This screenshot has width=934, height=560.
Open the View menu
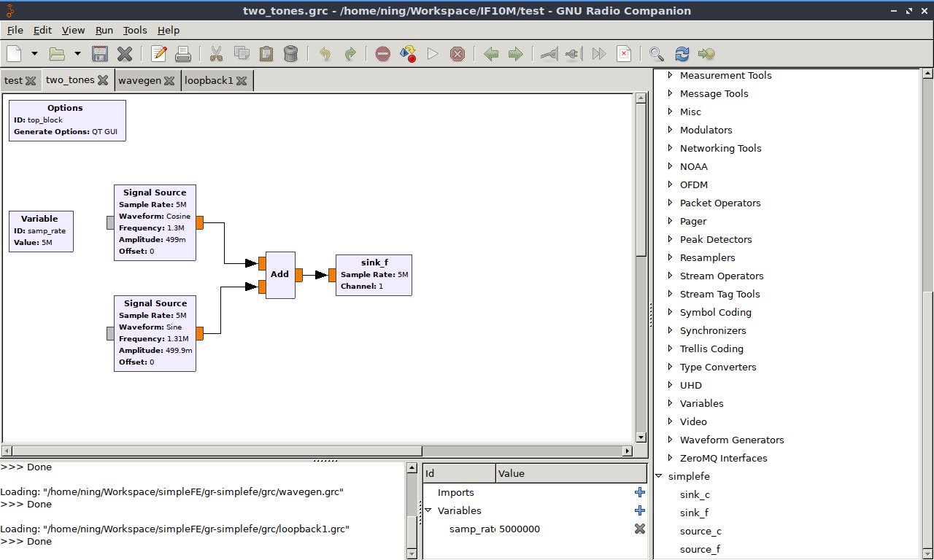(74, 30)
